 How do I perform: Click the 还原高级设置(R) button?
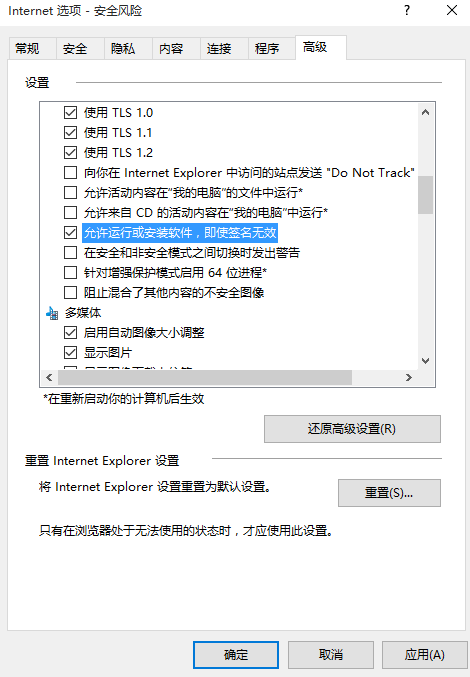tap(352, 429)
